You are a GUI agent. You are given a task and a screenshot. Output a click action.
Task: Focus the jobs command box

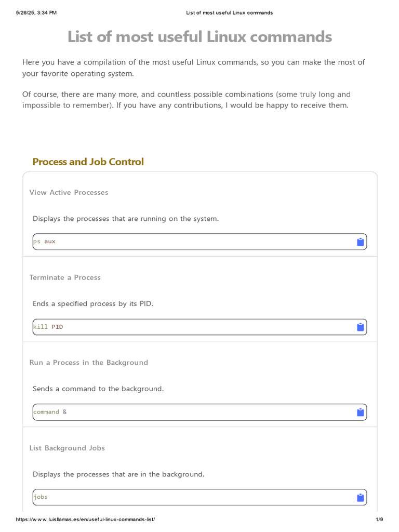[192, 497]
